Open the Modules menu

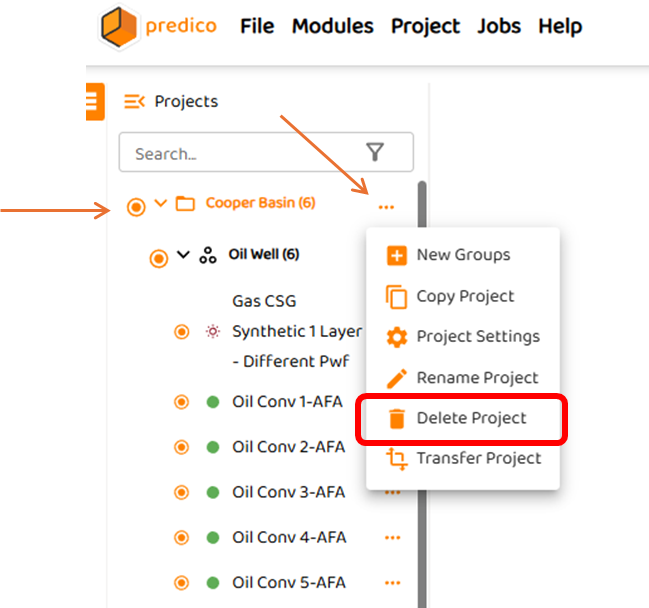point(332,26)
